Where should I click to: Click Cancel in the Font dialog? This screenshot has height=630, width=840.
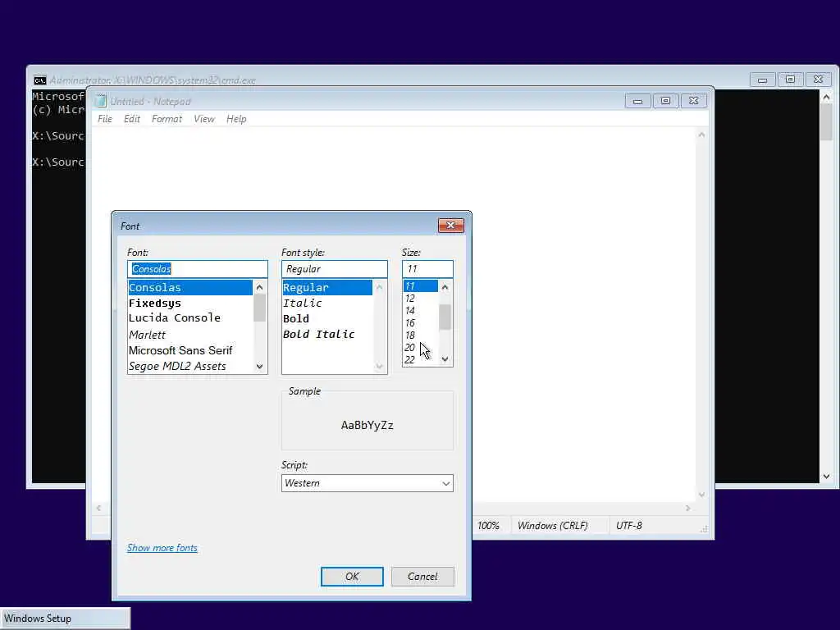(x=422, y=577)
